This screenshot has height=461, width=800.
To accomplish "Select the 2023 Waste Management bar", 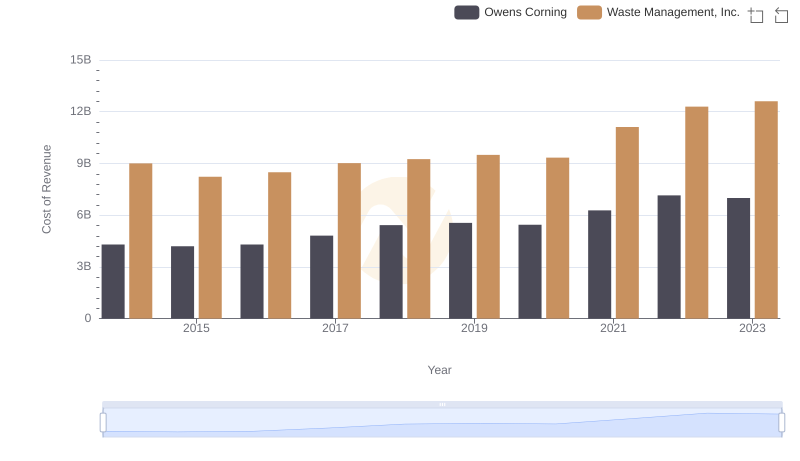I will (x=766, y=210).
